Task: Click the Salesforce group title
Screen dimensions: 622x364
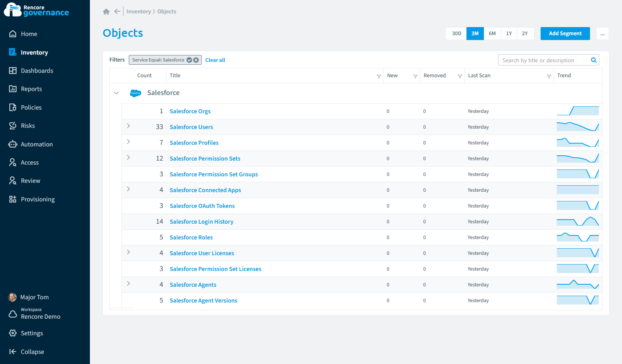Action: 163,93
